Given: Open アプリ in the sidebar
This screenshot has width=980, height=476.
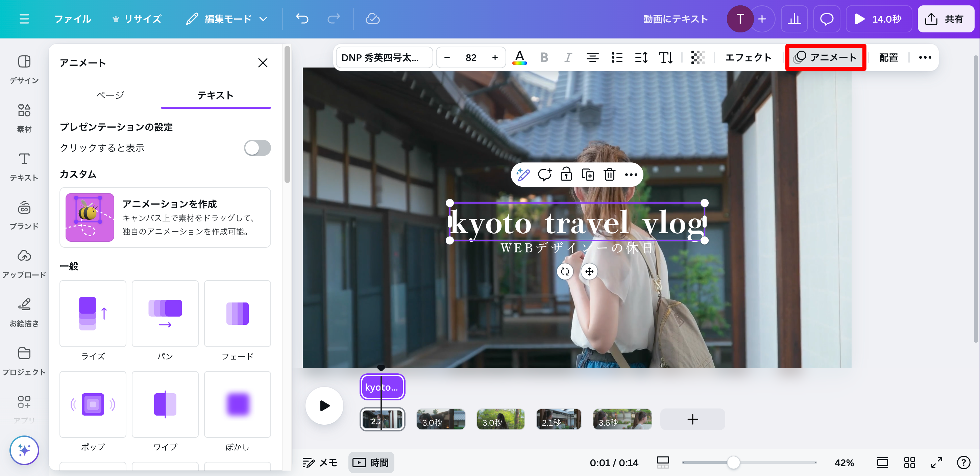Looking at the screenshot, I should point(24,409).
